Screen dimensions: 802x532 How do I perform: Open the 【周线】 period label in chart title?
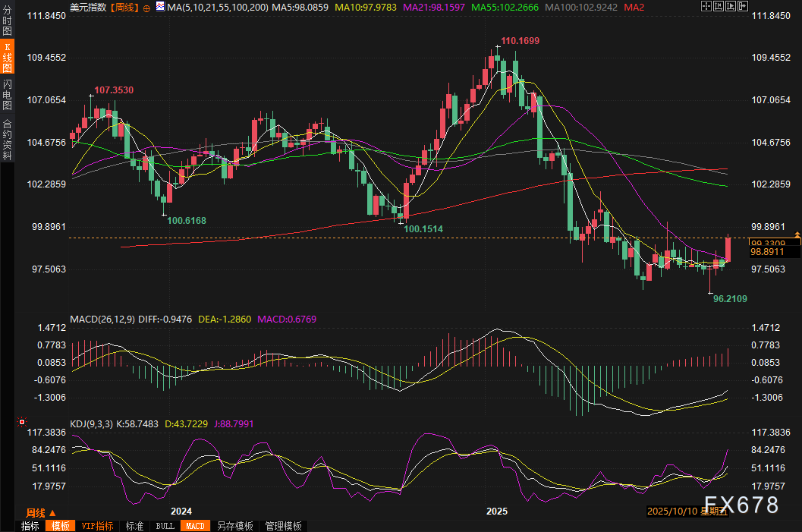123,8
